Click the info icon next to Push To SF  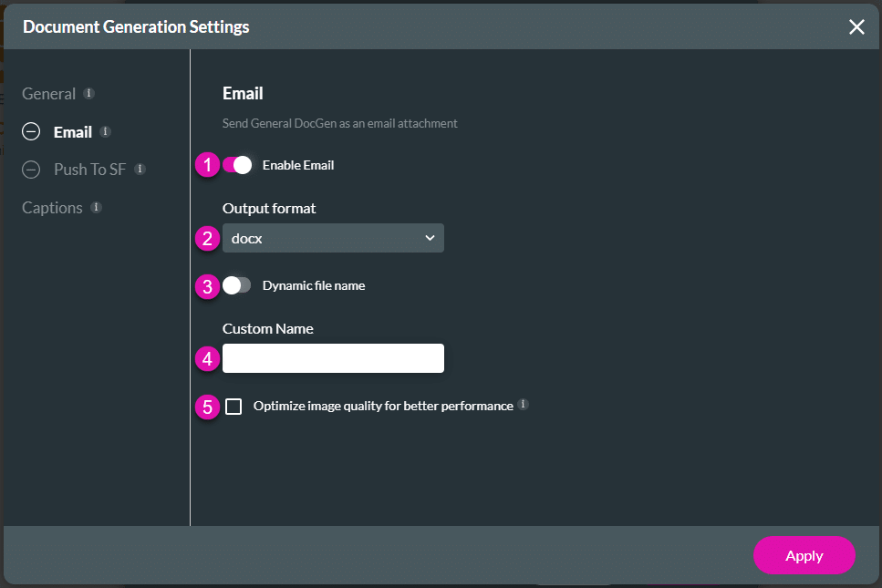(139, 169)
